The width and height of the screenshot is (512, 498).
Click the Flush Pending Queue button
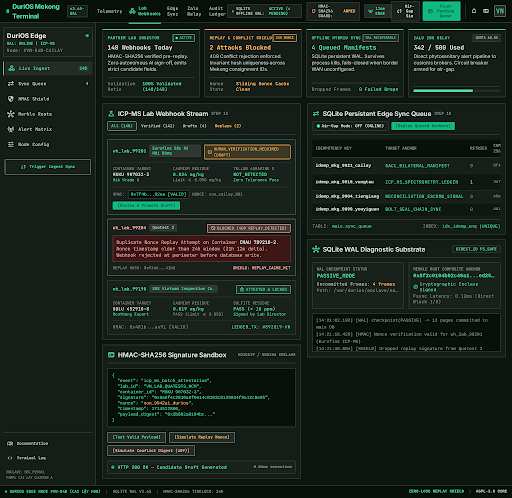click(441, 11)
